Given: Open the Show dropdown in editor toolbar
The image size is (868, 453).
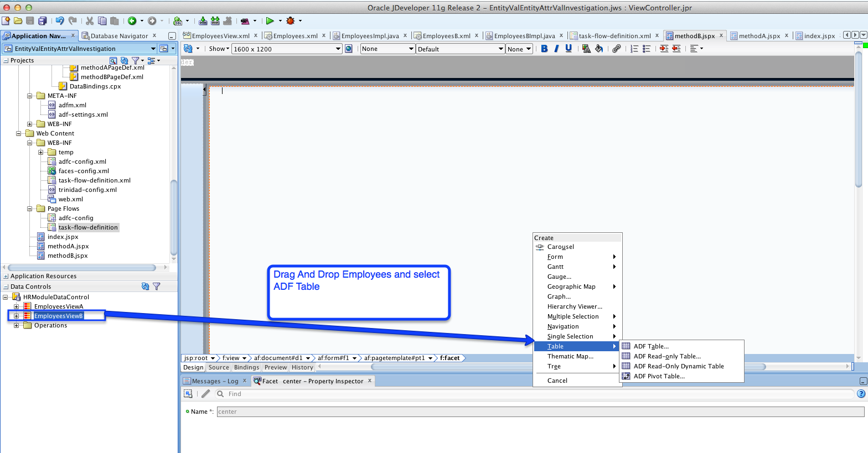Looking at the screenshot, I should [x=219, y=49].
